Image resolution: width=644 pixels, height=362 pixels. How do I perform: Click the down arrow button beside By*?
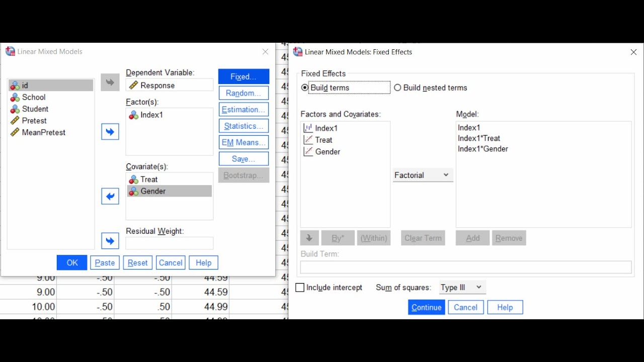(309, 238)
